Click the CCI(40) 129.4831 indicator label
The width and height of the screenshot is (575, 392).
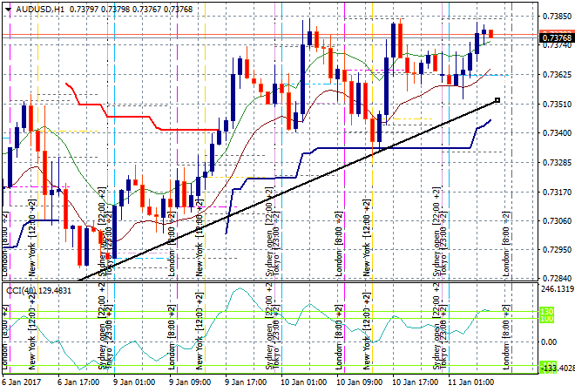point(39,291)
